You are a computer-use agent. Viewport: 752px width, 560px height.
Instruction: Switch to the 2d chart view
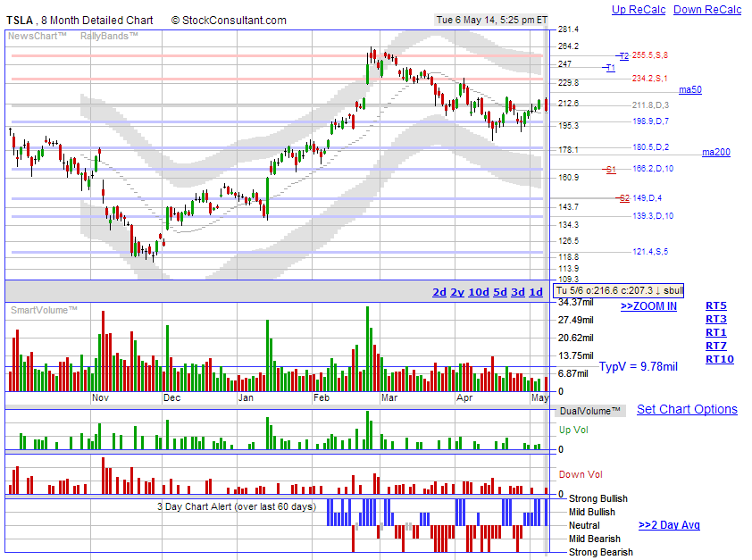(439, 292)
